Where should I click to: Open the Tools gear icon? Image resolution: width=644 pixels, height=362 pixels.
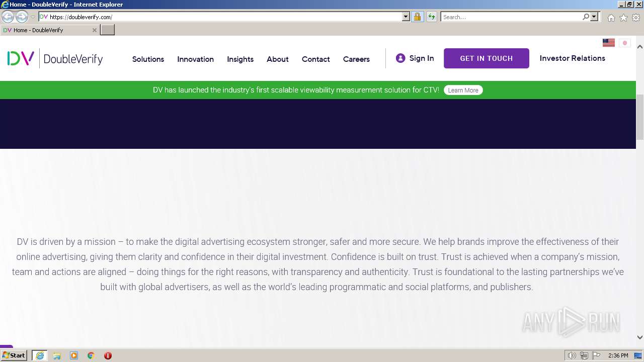coord(636,18)
